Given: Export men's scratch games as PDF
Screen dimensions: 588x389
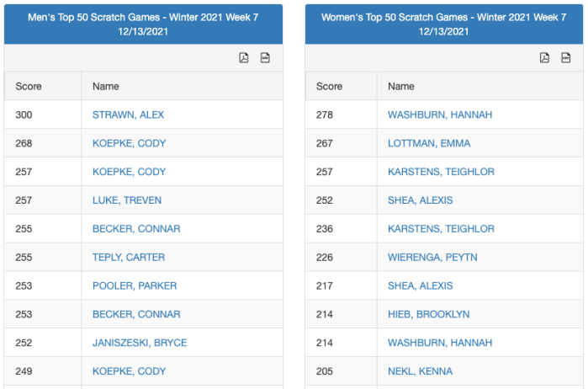Looking at the screenshot, I should pos(244,58).
